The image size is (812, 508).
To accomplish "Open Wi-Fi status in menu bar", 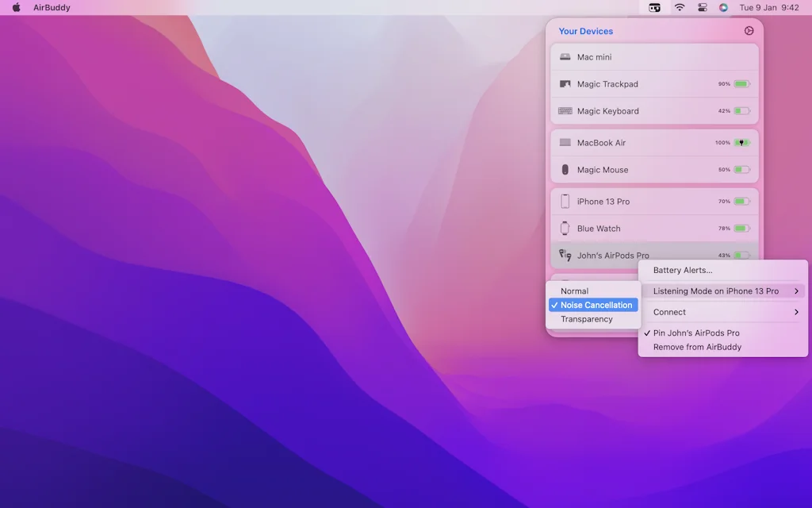I will tap(680, 8).
